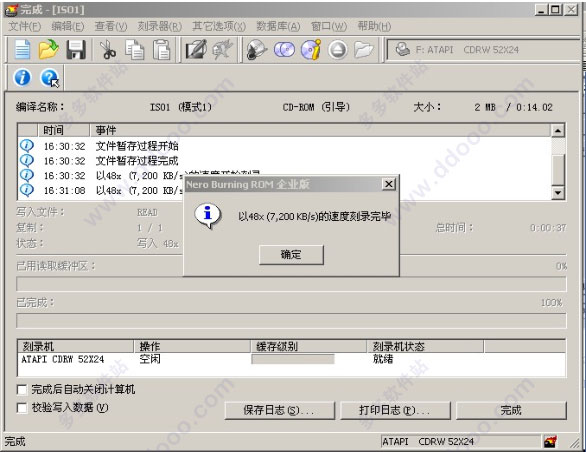Open compilation info pencil icon

click(196, 50)
